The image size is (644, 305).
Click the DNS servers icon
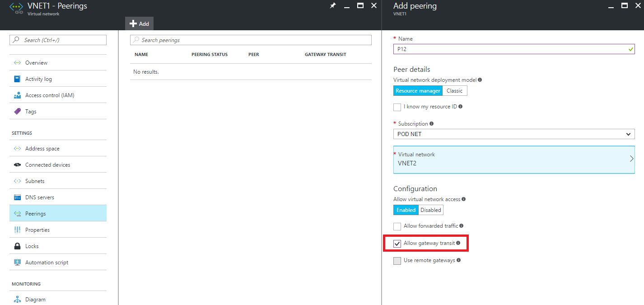point(17,197)
